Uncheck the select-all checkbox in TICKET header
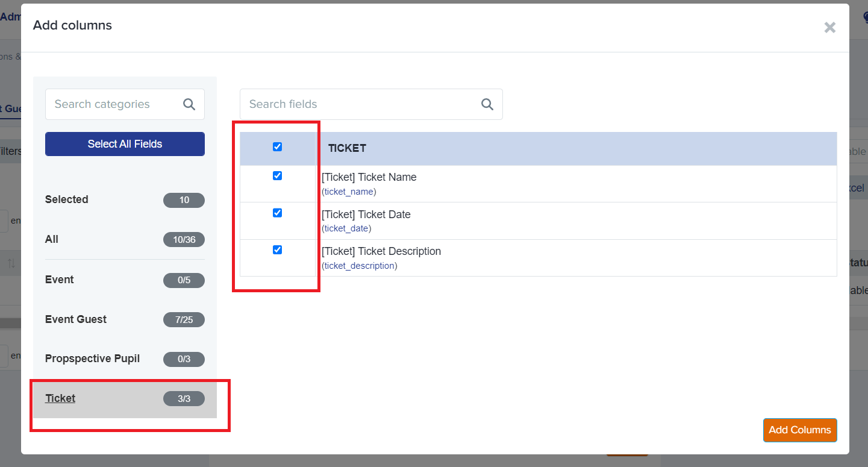 [x=277, y=146]
